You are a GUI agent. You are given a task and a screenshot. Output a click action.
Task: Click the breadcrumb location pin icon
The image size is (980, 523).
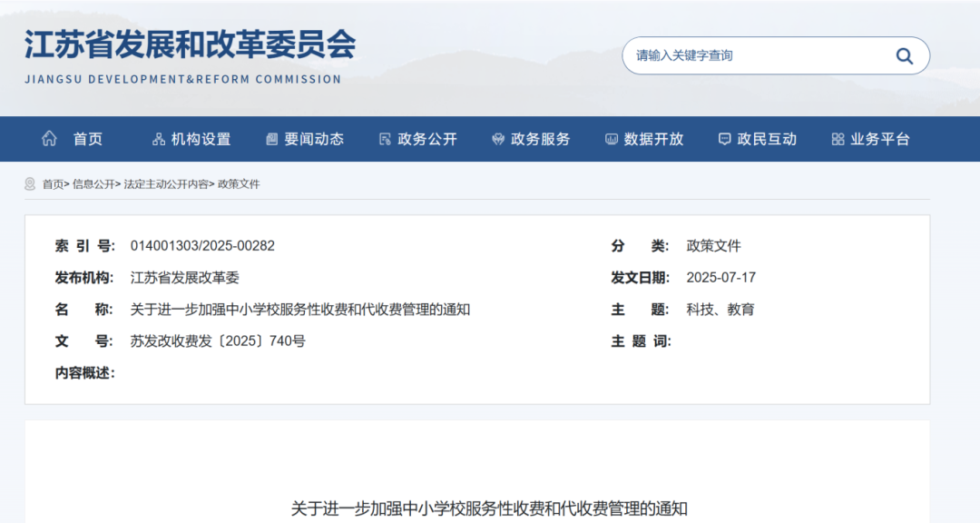pyautogui.click(x=30, y=184)
